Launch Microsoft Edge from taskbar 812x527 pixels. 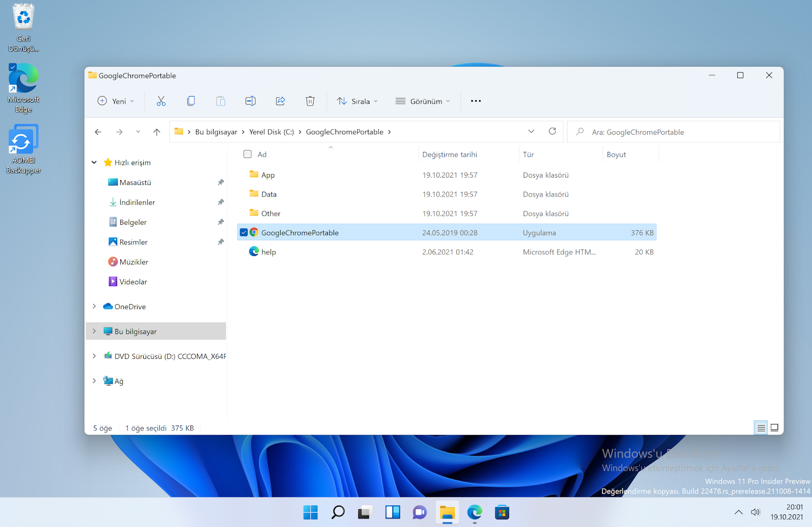(475, 512)
